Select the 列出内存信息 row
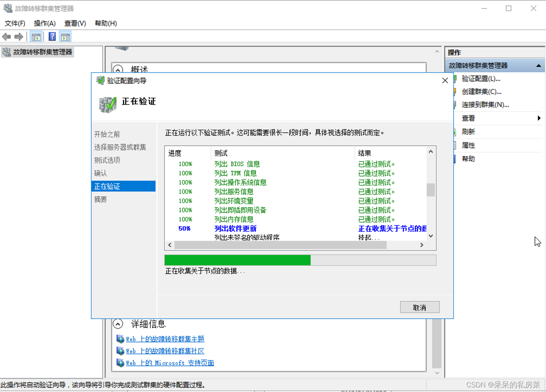546x392 pixels. pos(296,219)
